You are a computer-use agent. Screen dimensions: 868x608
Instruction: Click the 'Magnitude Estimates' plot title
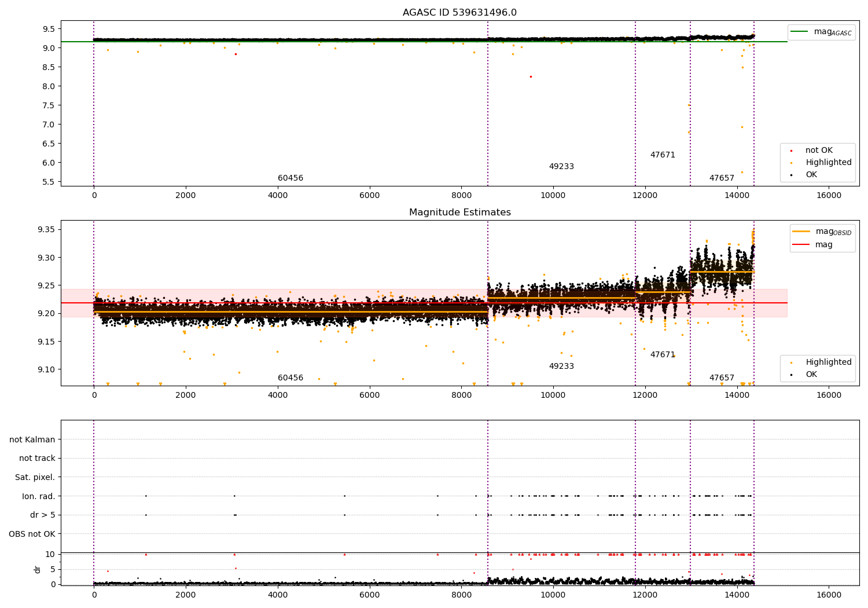click(x=459, y=213)
